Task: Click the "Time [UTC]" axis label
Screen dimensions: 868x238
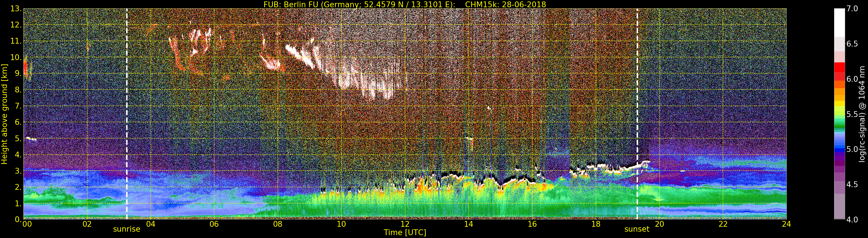Action: pos(405,232)
